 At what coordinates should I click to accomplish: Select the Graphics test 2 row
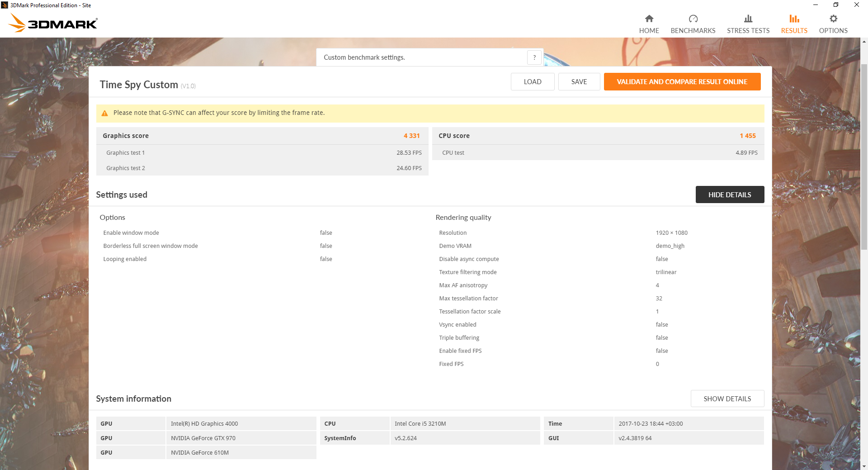(x=262, y=168)
